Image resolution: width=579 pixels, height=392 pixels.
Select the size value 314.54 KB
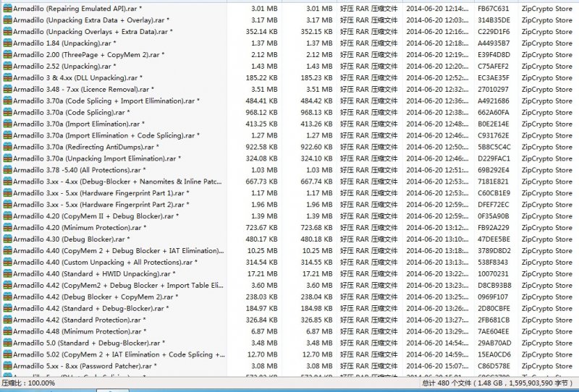(x=261, y=262)
